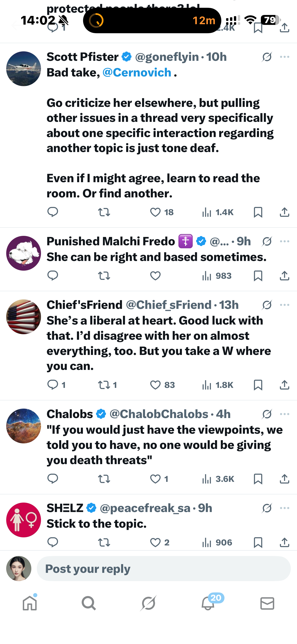Viewport: 297px width, 644px height.
Task: Open @ChalobChalobs profile handle
Action: coord(159,414)
